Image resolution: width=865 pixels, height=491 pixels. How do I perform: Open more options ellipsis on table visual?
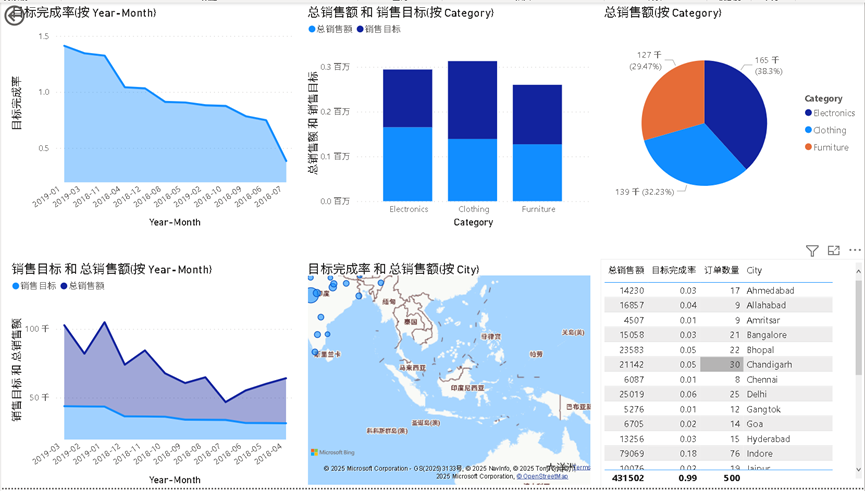point(855,250)
